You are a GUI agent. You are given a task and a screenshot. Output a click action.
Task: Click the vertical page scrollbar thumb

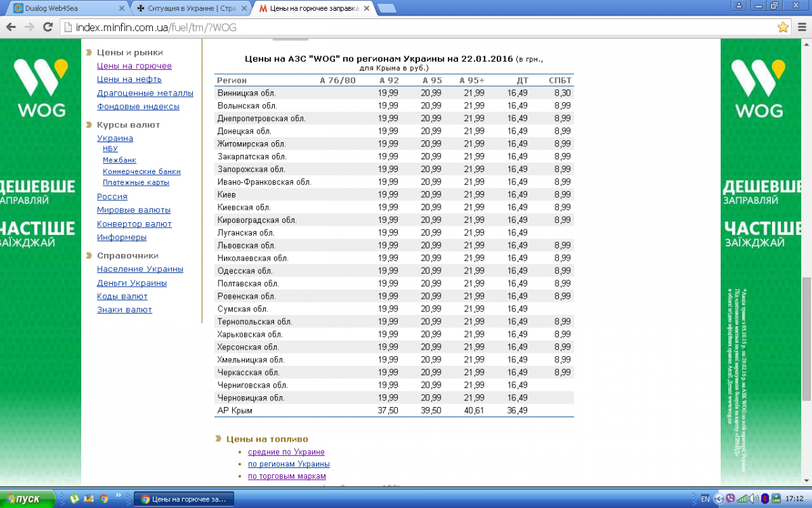[x=806, y=339]
